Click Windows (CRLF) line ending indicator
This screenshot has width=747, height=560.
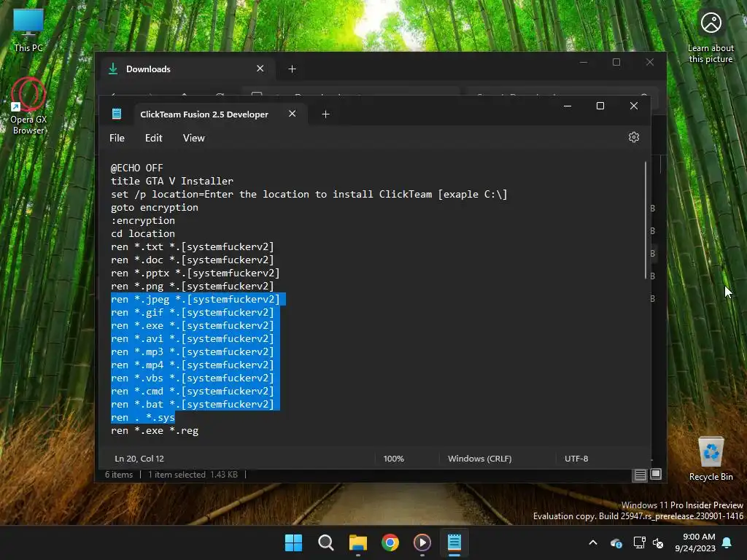tap(480, 459)
